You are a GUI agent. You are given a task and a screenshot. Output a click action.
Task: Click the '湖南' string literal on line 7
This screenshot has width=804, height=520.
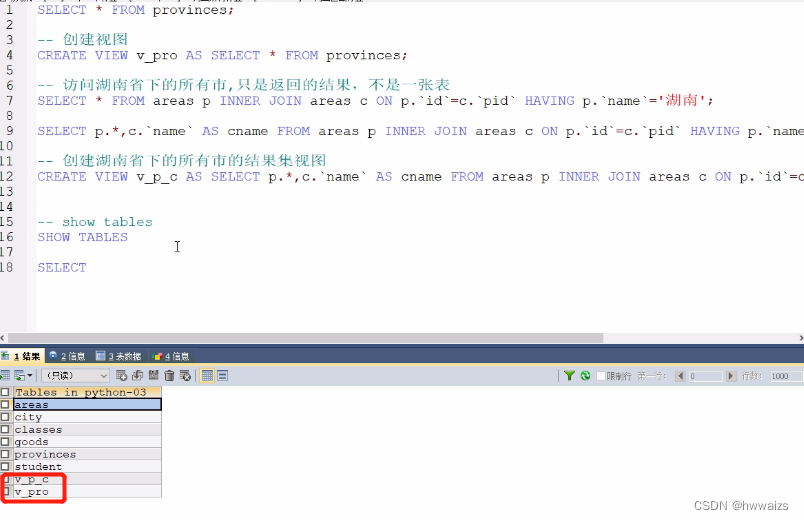681,100
